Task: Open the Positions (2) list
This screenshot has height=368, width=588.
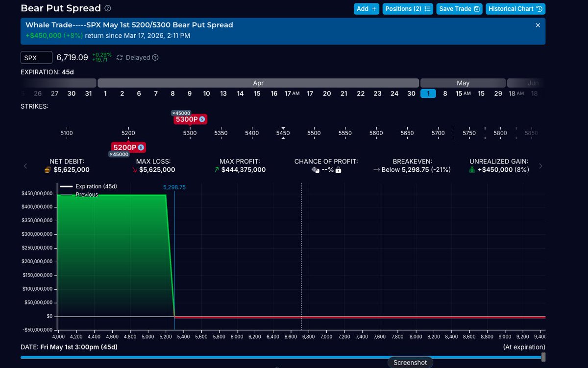Action: pyautogui.click(x=408, y=9)
